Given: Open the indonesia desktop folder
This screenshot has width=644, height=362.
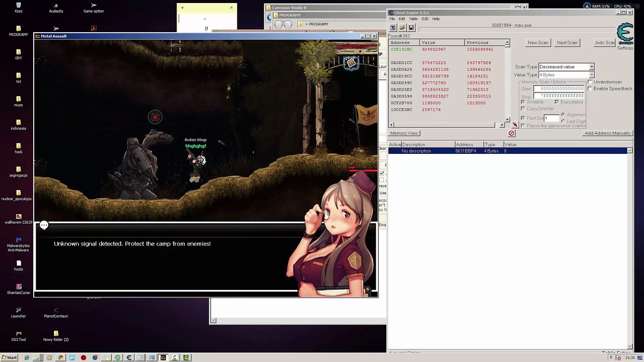Looking at the screenshot, I should coord(19,125).
